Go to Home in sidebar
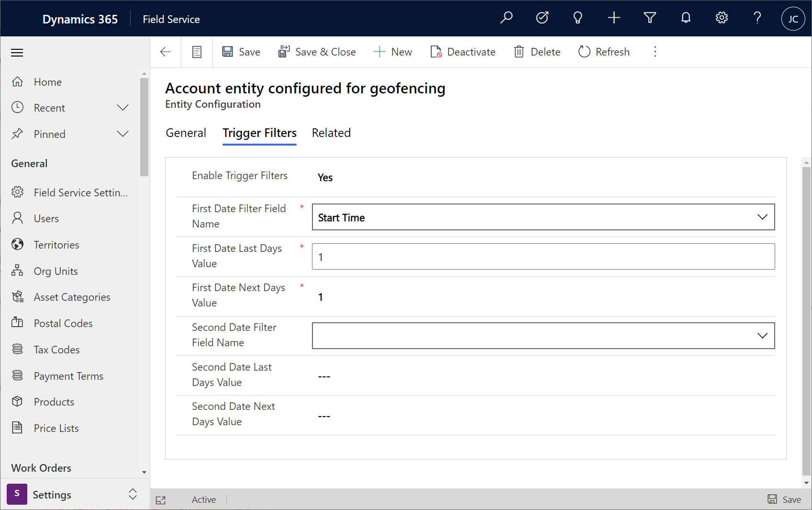This screenshot has width=812, height=510. point(47,82)
